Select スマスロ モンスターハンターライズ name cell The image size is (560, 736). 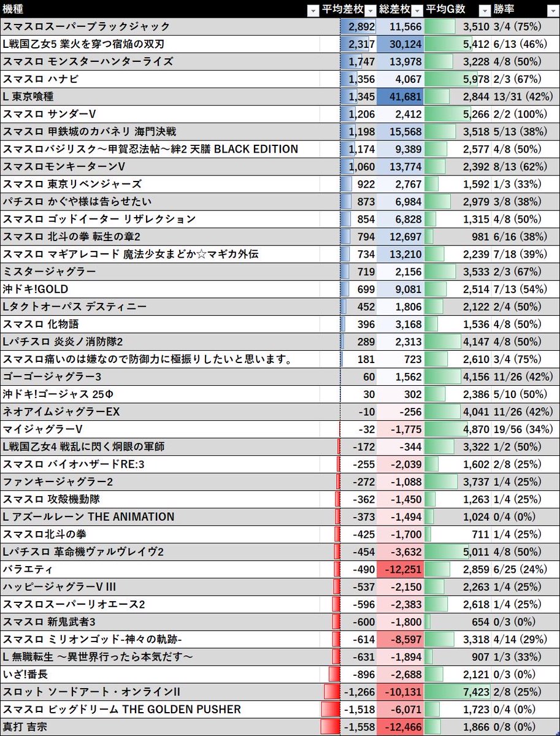pyautogui.click(x=160, y=62)
